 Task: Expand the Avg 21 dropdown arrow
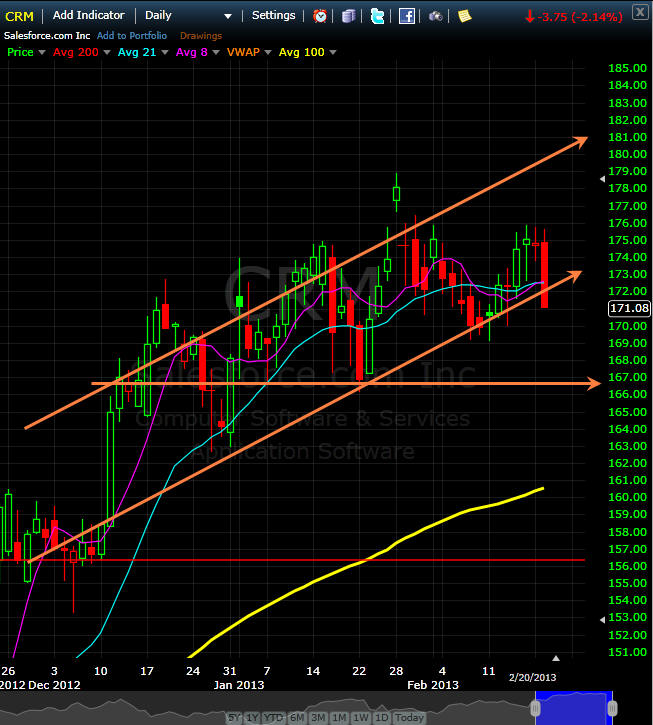click(x=165, y=53)
